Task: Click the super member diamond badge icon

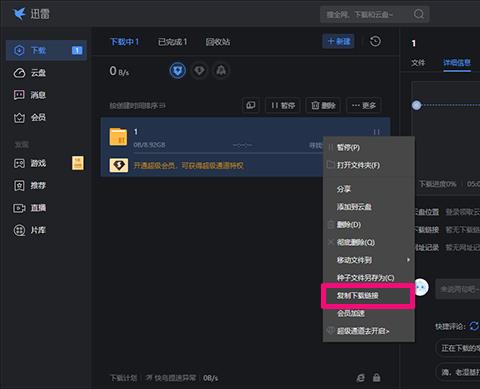Action: click(119, 165)
